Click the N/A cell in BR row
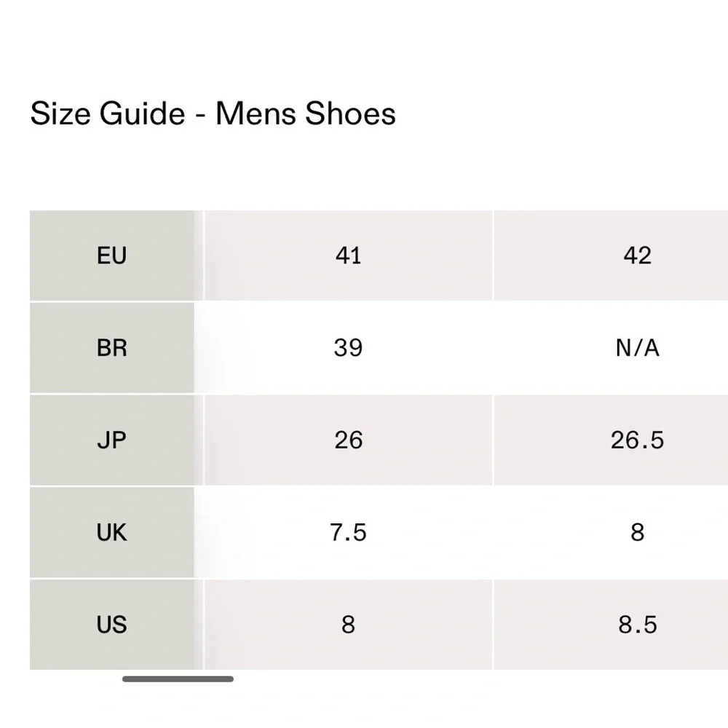 coord(637,348)
